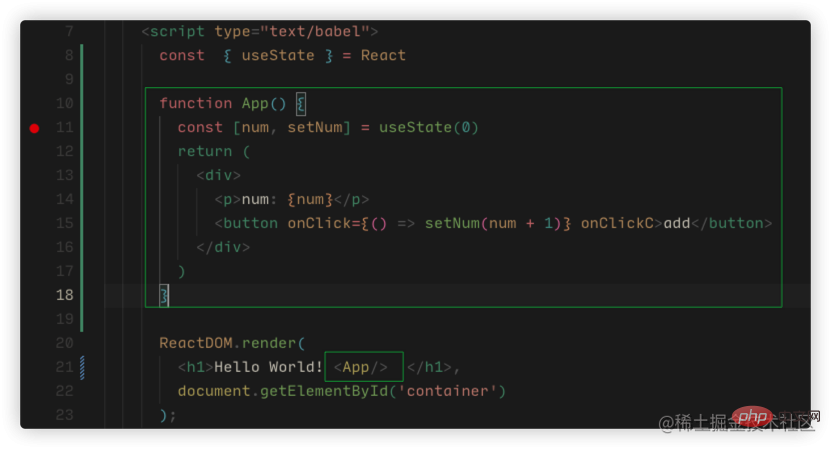Click the Hello World! text in h1
Viewport: 831px width, 449px height.
[268, 367]
